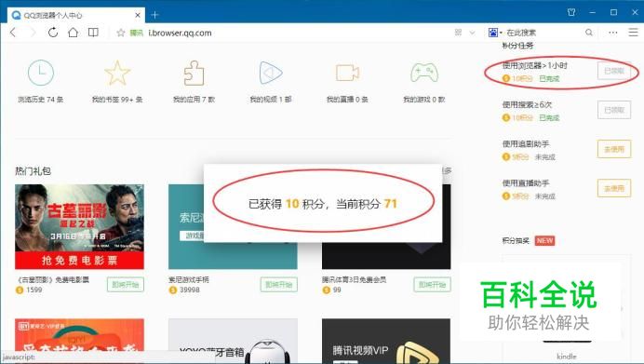Open browsing history clock icon
Viewport: 644px width, 364px height.
tap(41, 73)
